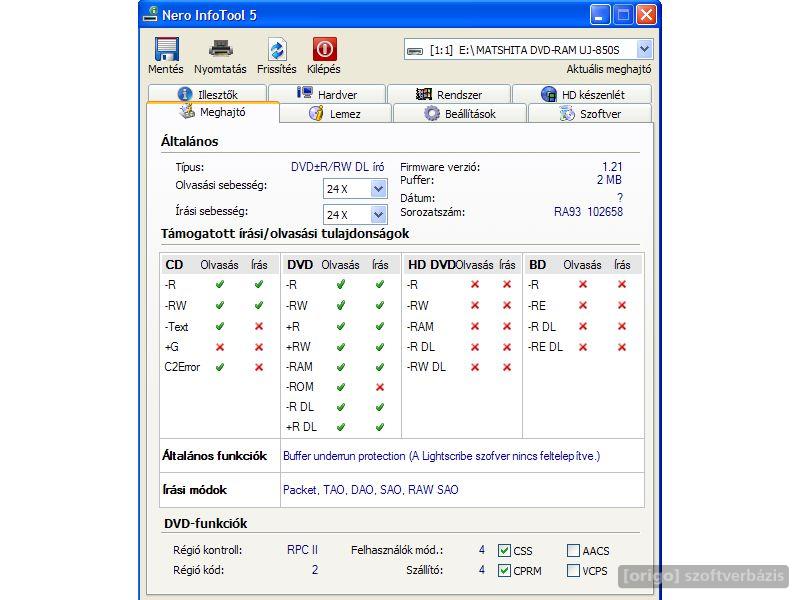The image size is (800, 600).
Task: Click the Nero InfoTool title bar icon
Action: click(151, 14)
